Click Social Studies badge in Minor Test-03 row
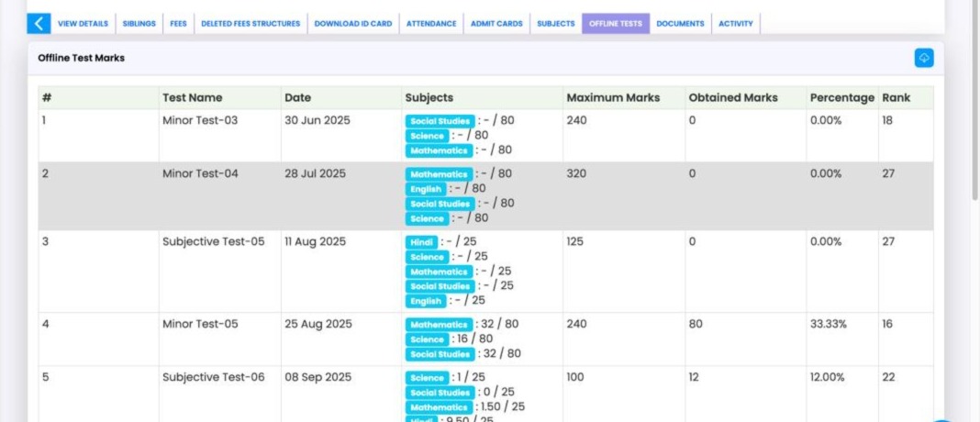 click(x=440, y=121)
